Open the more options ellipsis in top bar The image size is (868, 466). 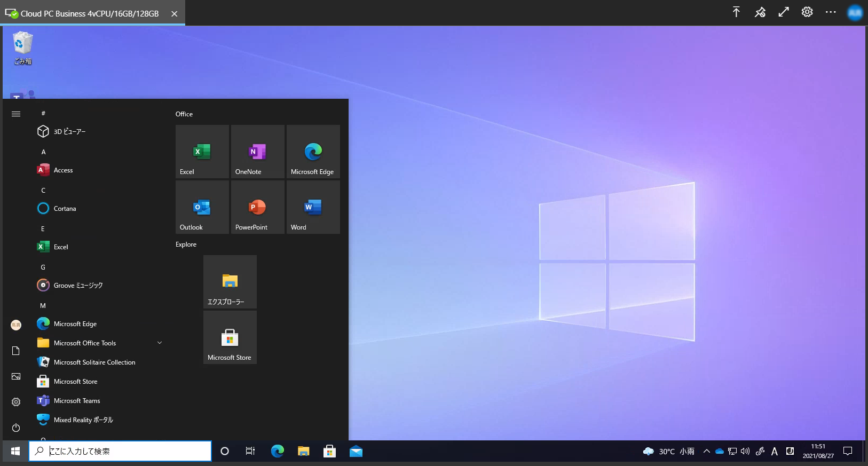click(x=831, y=12)
